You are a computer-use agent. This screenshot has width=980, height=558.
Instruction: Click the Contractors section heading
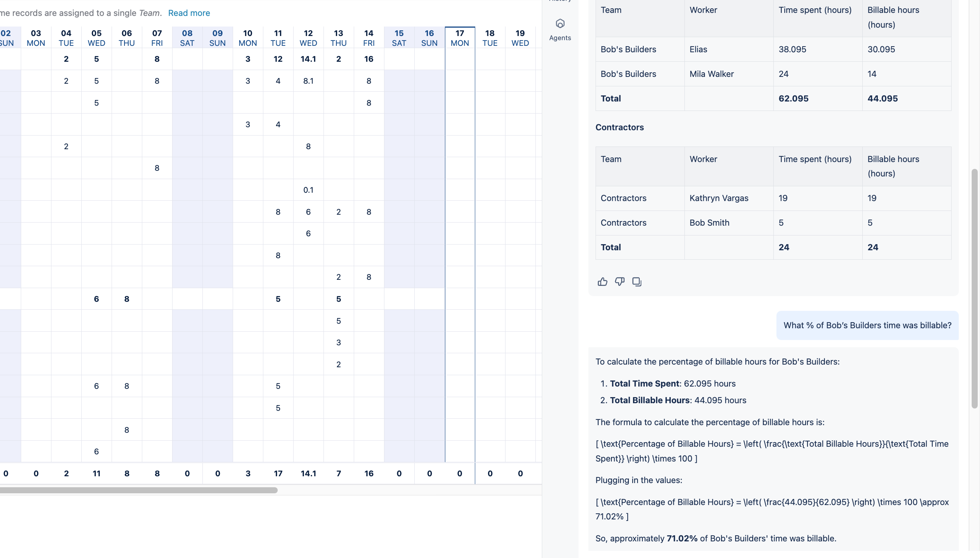pos(619,127)
